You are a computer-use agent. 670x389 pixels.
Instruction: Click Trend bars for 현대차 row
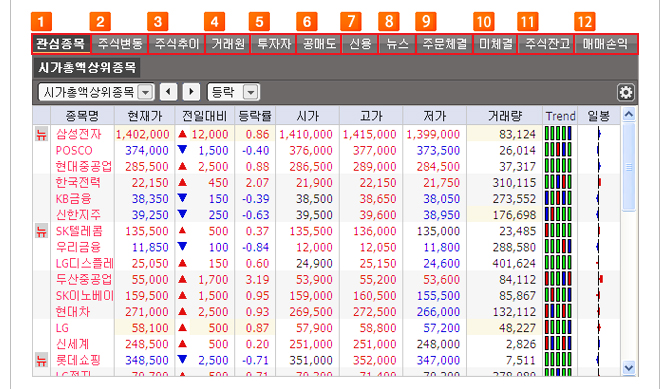point(558,312)
